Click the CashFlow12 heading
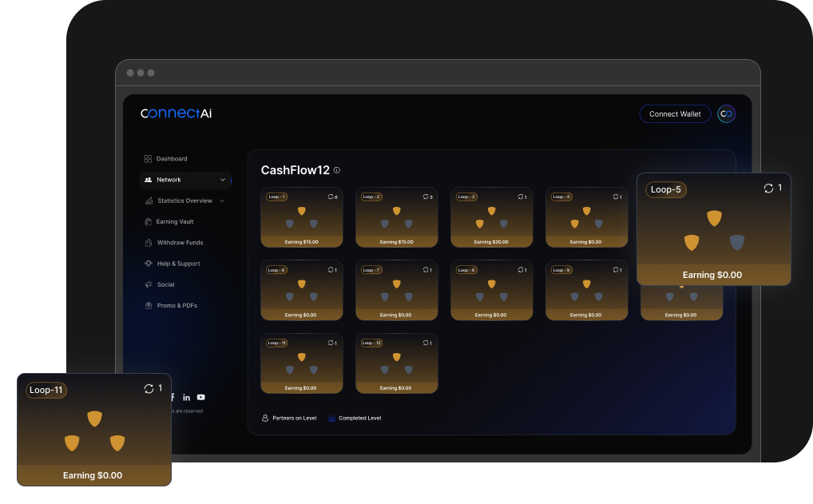Viewport: 813px width, 504px height. 295,170
